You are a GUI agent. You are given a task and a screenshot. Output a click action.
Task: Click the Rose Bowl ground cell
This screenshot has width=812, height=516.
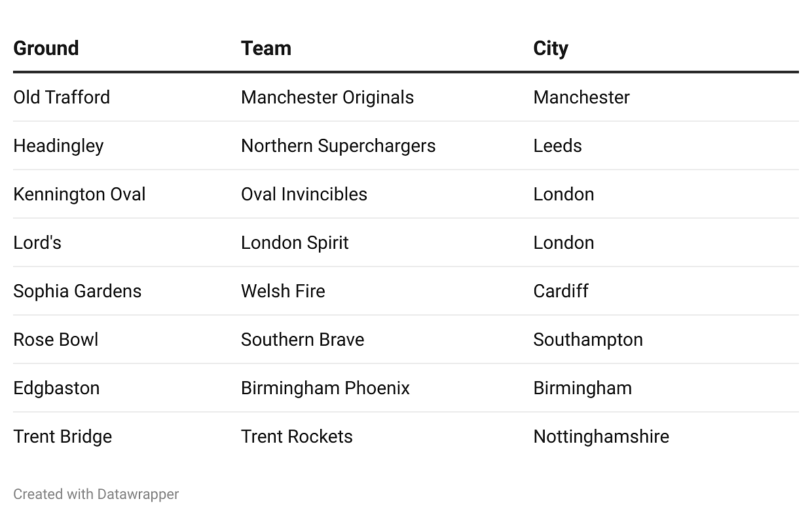pyautogui.click(x=56, y=340)
